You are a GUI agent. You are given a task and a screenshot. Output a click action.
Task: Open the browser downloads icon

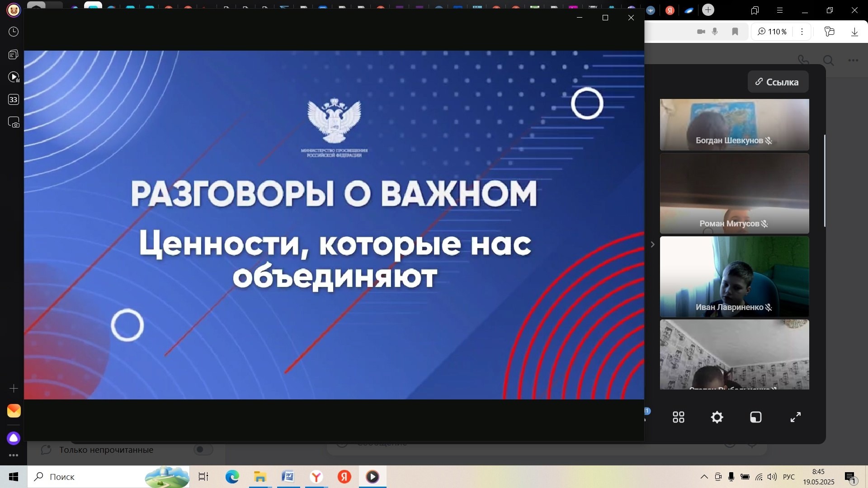coord(854,32)
